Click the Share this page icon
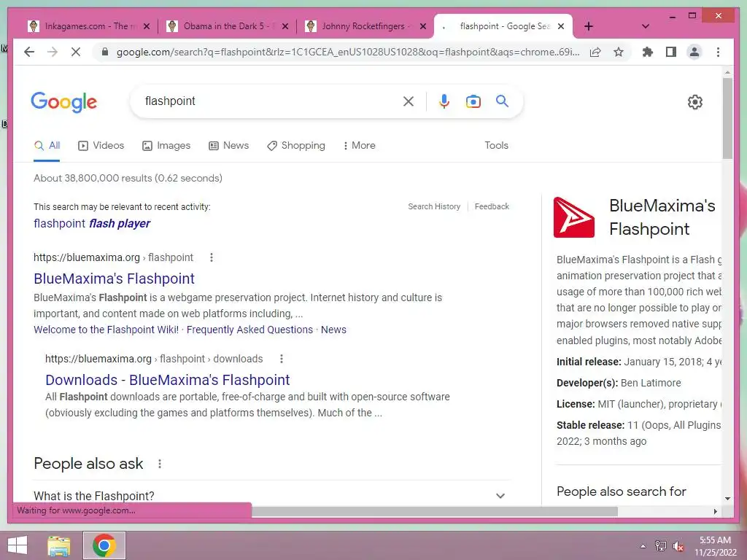Viewport: 747px width, 560px height. (595, 52)
